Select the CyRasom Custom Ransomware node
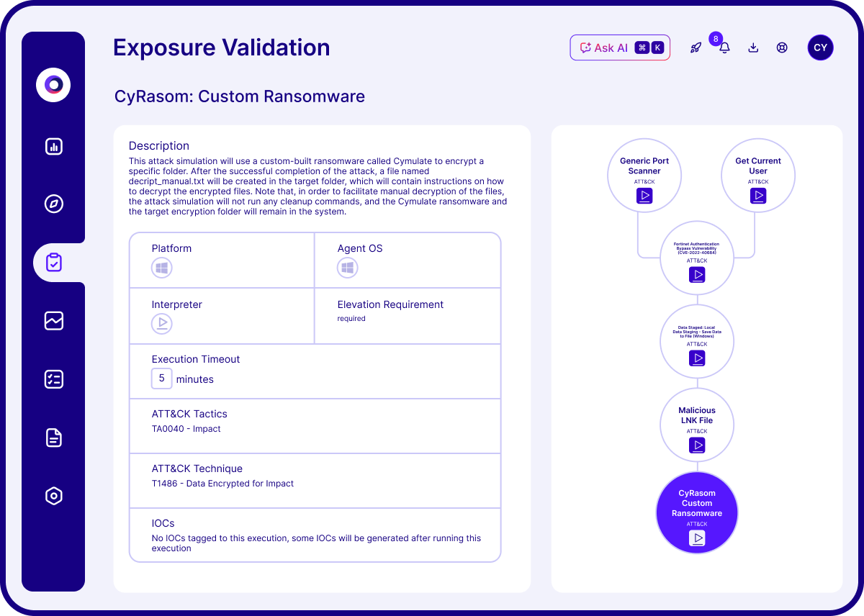 [x=697, y=513]
